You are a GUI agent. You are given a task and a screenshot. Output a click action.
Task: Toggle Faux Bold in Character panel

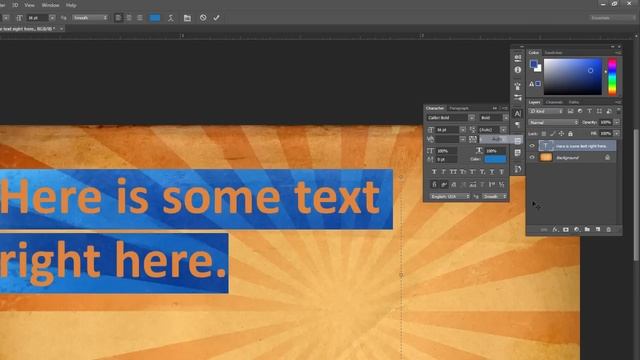click(x=434, y=172)
